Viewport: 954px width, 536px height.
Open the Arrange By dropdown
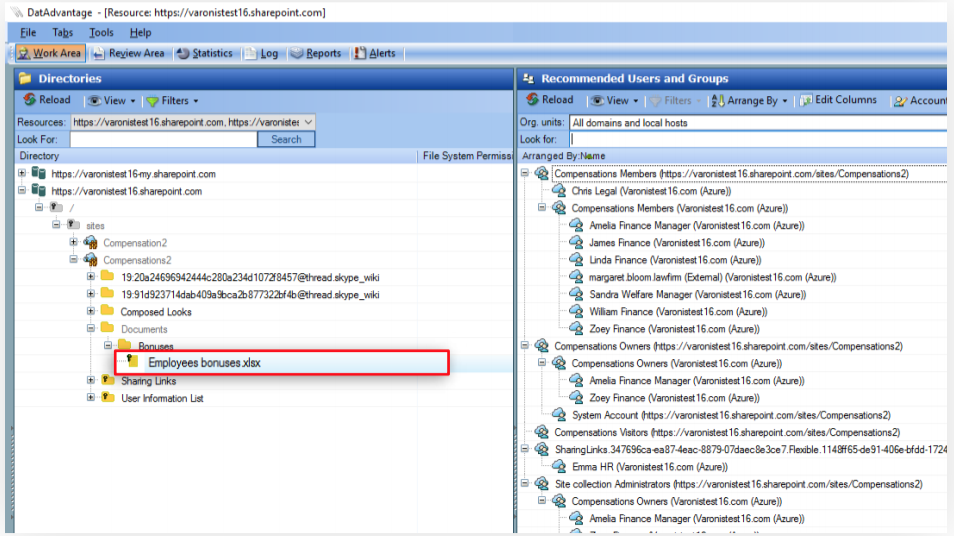tap(750, 100)
